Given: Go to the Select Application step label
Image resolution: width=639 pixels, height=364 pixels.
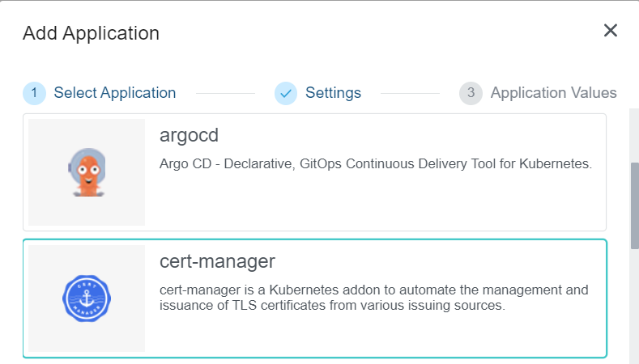Looking at the screenshot, I should pos(114,93).
